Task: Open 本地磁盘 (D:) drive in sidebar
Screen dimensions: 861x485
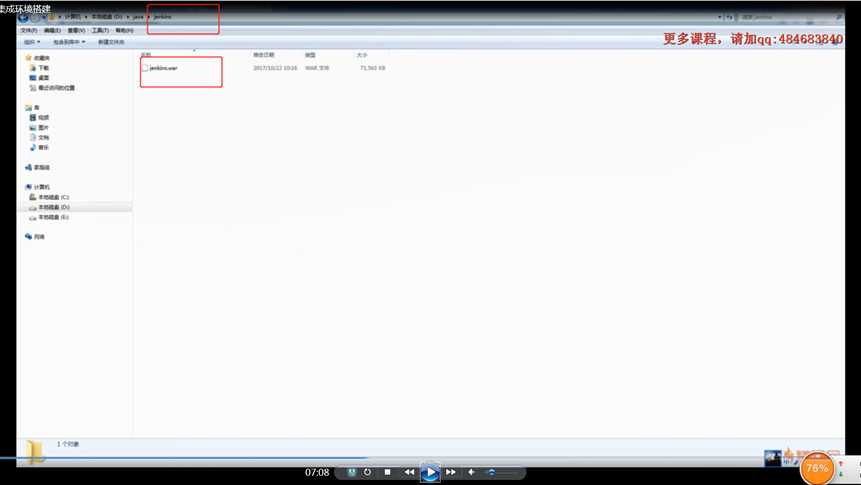Action: coord(49,207)
